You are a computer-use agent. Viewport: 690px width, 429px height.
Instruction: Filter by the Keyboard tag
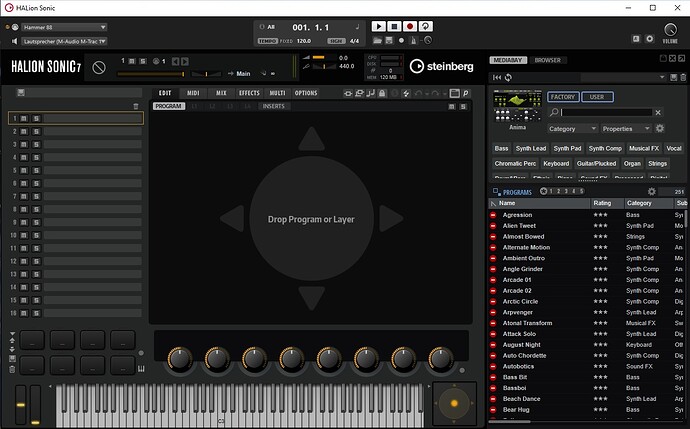click(x=556, y=163)
